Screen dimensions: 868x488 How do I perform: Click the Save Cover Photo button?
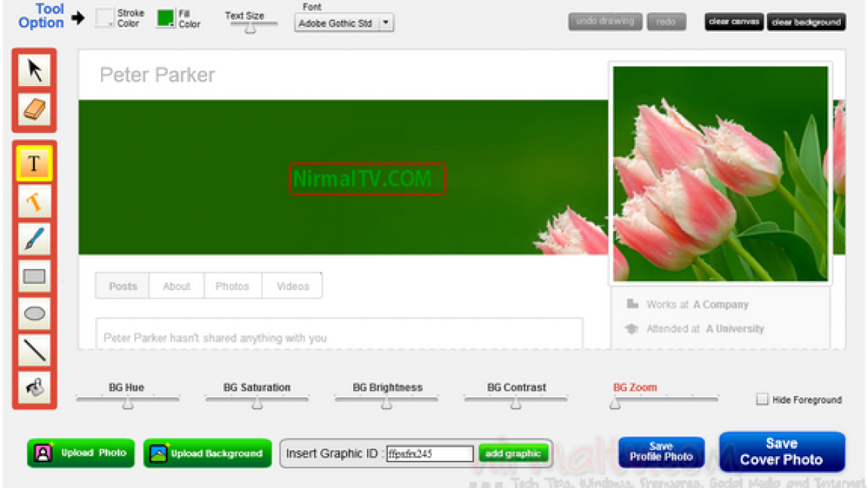click(x=781, y=452)
